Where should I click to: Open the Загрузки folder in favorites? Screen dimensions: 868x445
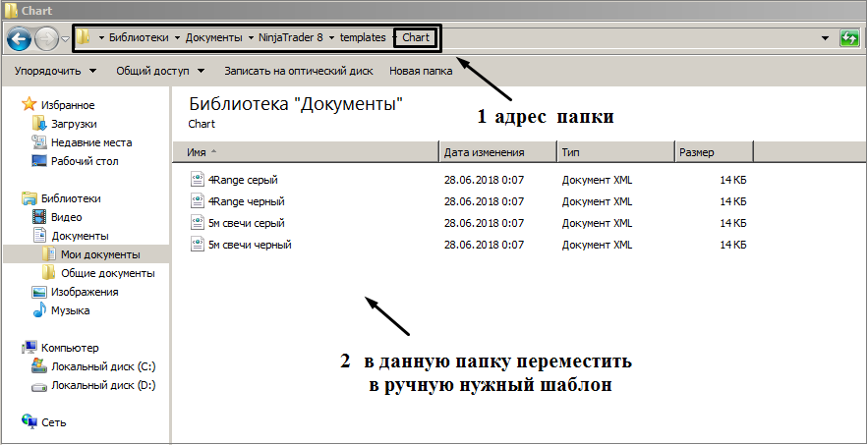click(x=74, y=124)
